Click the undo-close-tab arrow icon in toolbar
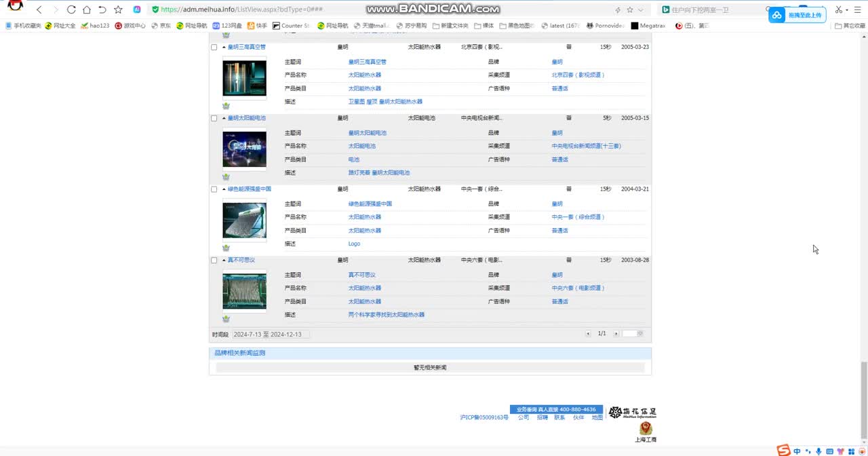868x456 pixels. click(102, 9)
